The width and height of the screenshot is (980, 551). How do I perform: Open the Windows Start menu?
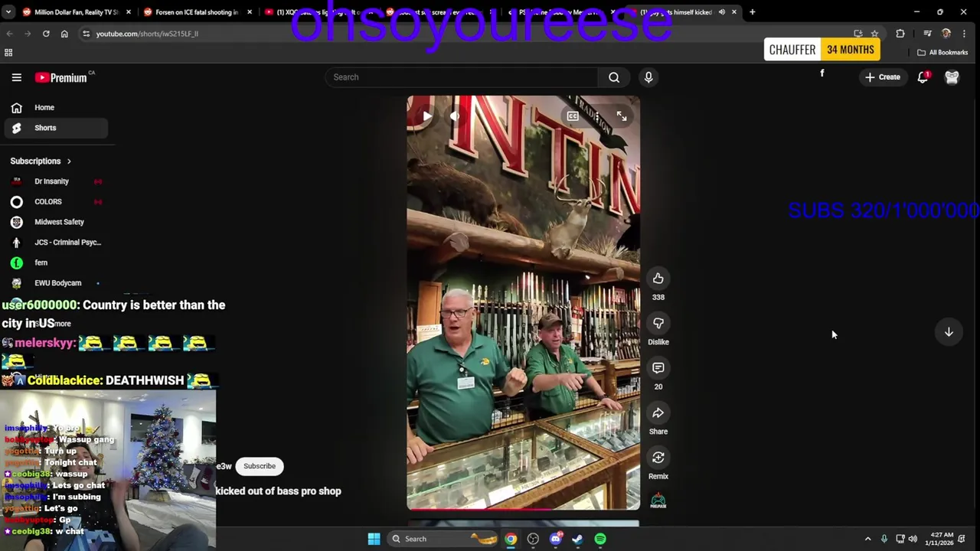pos(374,539)
